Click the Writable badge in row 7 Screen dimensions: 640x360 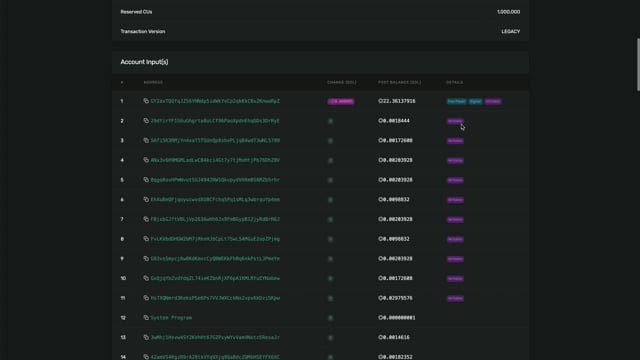point(455,220)
